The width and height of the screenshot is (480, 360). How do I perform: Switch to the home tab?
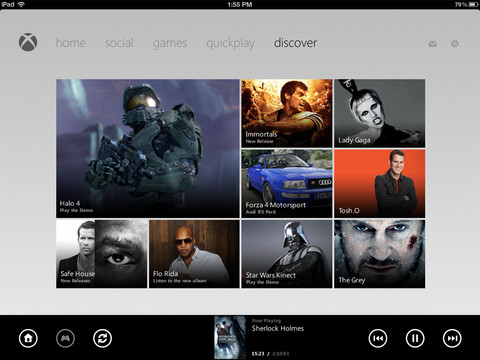click(x=71, y=43)
